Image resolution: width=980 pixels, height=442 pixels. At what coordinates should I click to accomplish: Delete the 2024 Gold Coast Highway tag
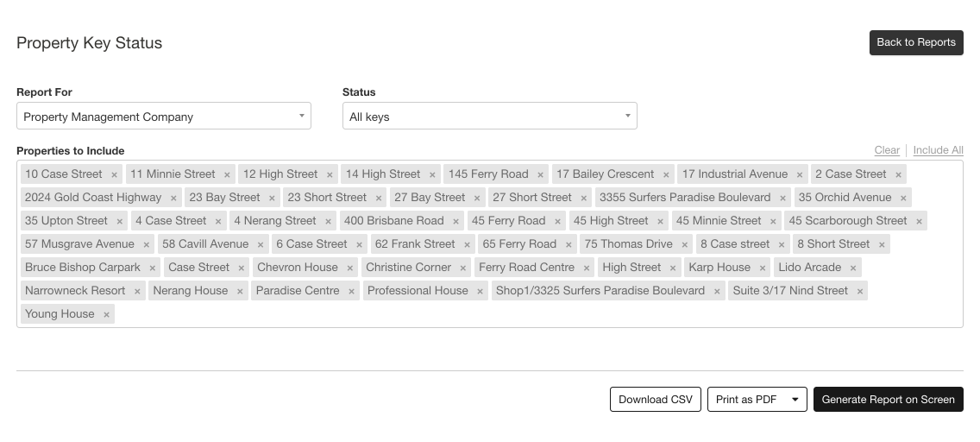coord(173,198)
